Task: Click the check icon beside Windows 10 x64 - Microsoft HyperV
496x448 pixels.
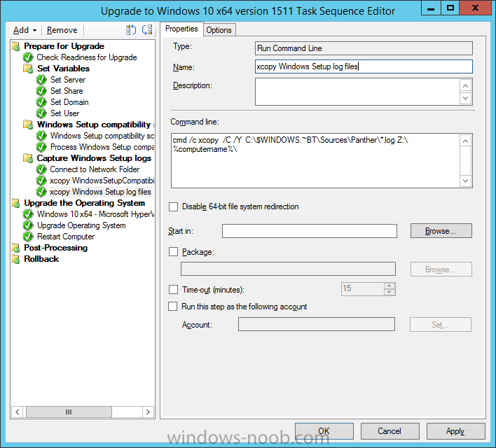Action: point(28,214)
